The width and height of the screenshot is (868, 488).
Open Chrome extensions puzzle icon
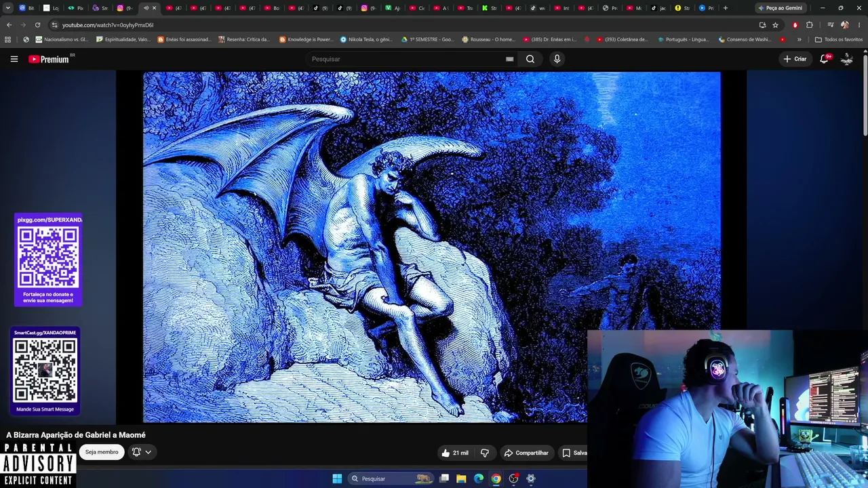[x=809, y=25]
